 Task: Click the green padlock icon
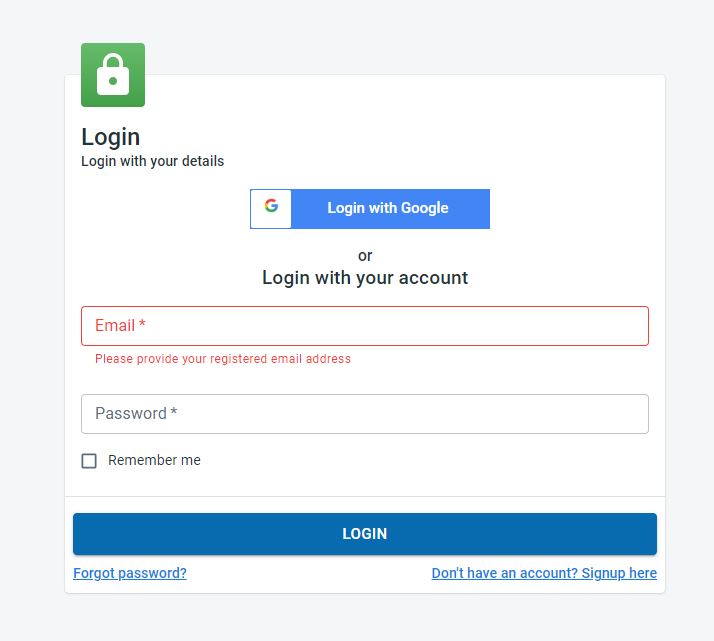click(x=113, y=75)
